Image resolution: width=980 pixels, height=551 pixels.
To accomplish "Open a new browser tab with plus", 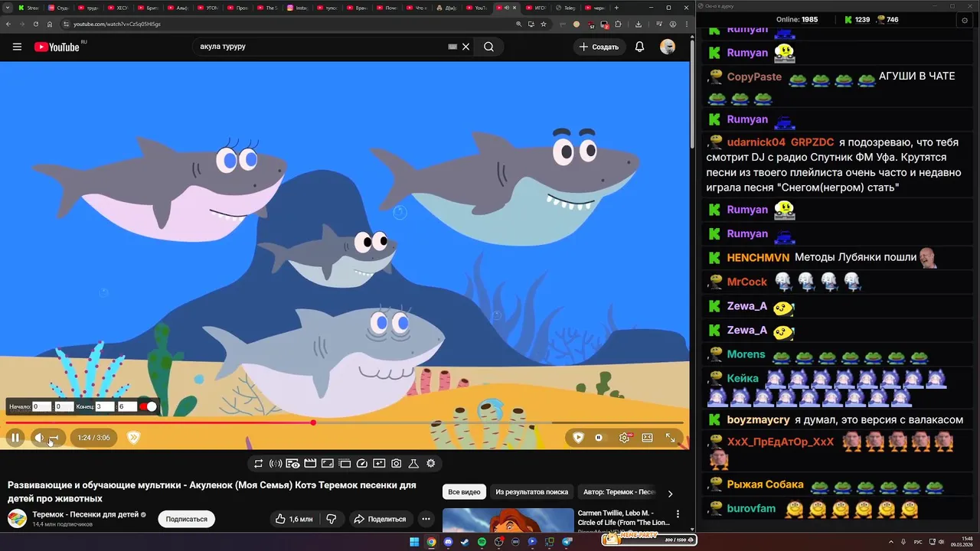I will click(616, 8).
